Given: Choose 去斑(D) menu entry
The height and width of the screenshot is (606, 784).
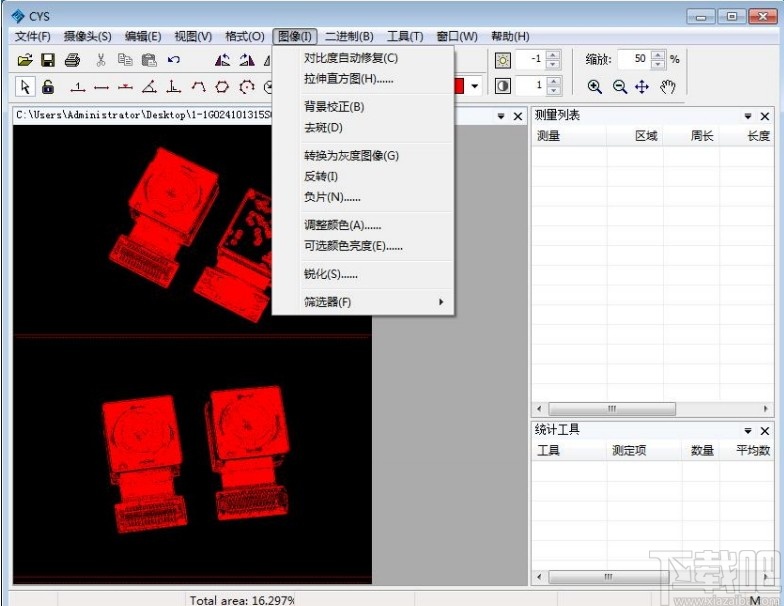Looking at the screenshot, I should [363, 128].
